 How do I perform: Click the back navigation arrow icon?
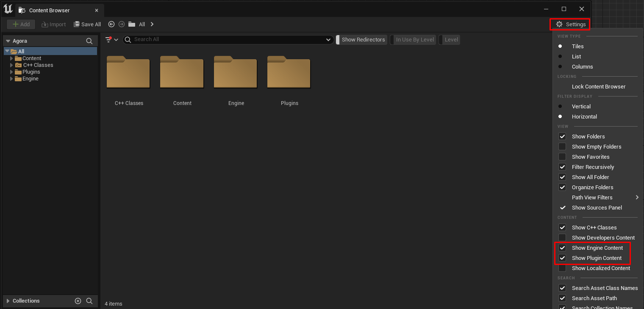click(111, 25)
